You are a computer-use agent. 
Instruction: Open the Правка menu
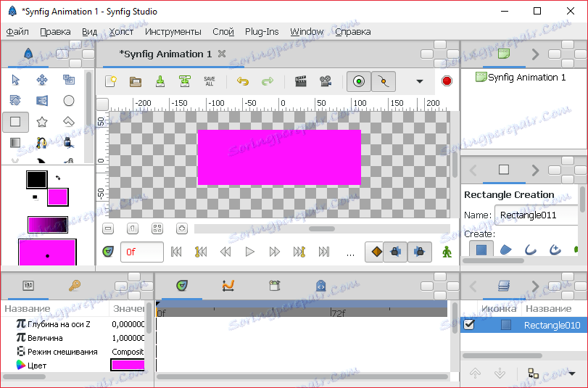(x=55, y=32)
